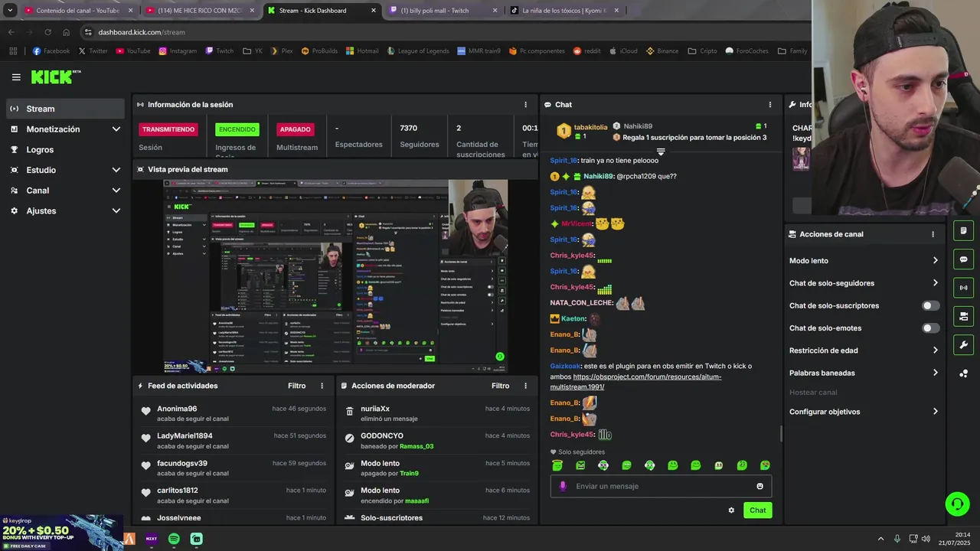The width and height of the screenshot is (980, 551).
Task: Click the browser address bar
Action: point(444,32)
